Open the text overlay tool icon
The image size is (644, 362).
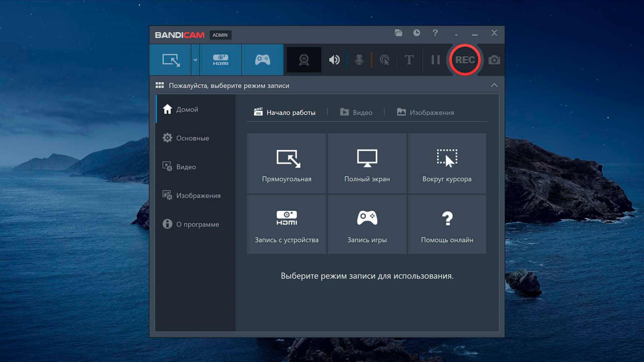click(409, 60)
